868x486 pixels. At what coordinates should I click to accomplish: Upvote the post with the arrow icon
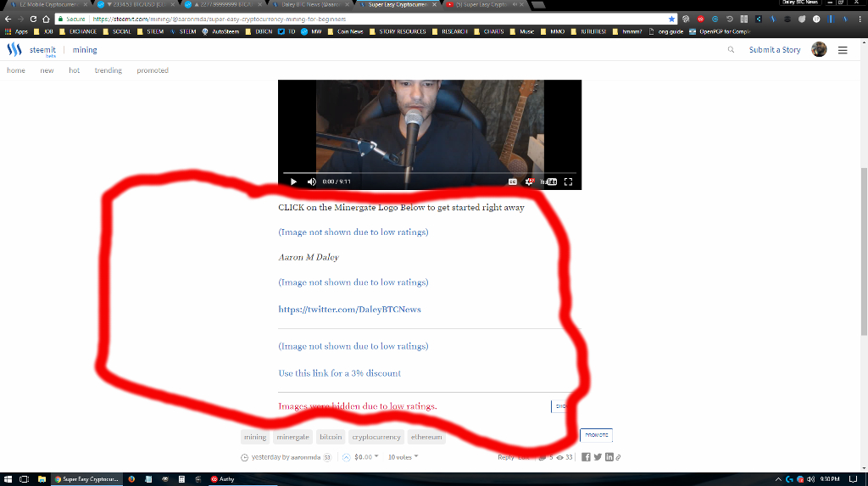click(346, 457)
